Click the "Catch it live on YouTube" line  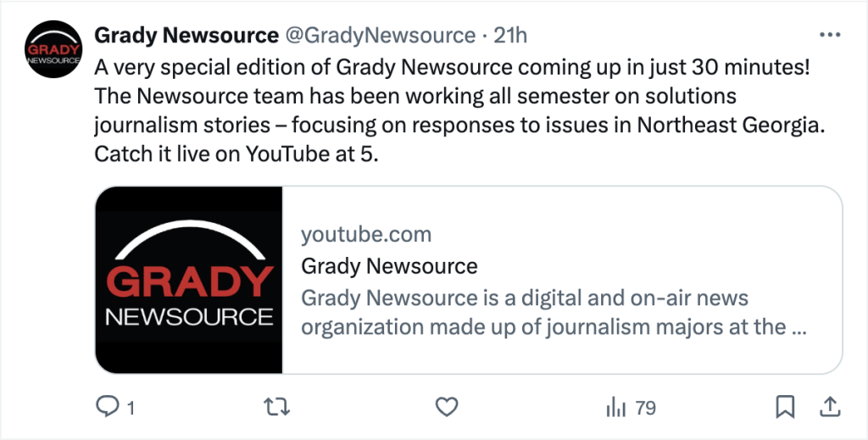point(235,155)
